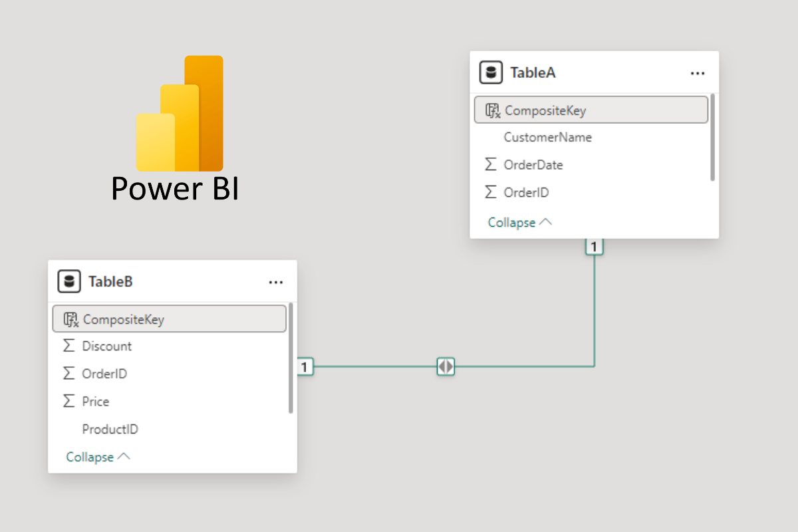Click the sigma icon next to Discount

tap(68, 345)
